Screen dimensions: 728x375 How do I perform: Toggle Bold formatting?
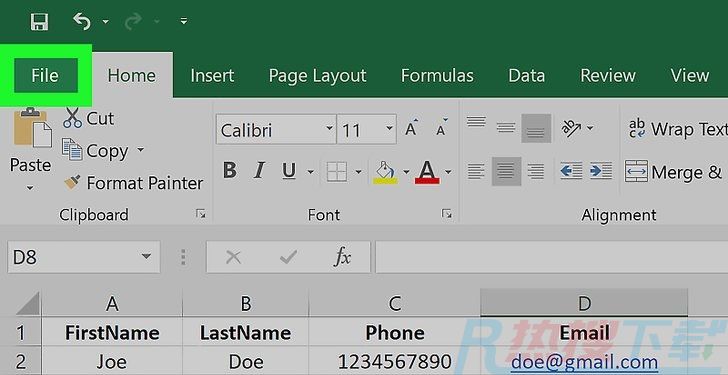pyautogui.click(x=229, y=171)
